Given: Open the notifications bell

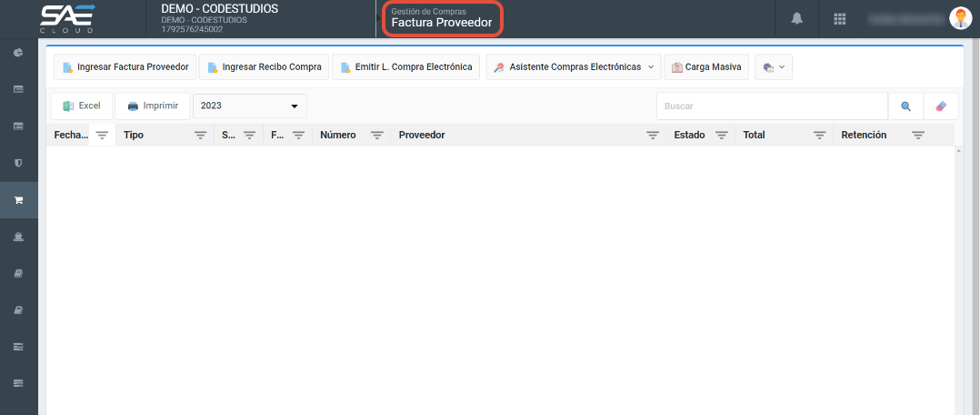Looking at the screenshot, I should click(x=796, y=19).
